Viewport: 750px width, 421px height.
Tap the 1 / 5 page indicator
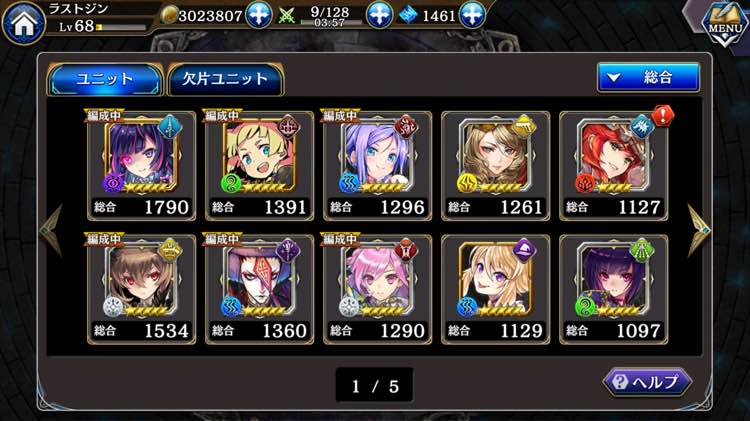tap(375, 386)
